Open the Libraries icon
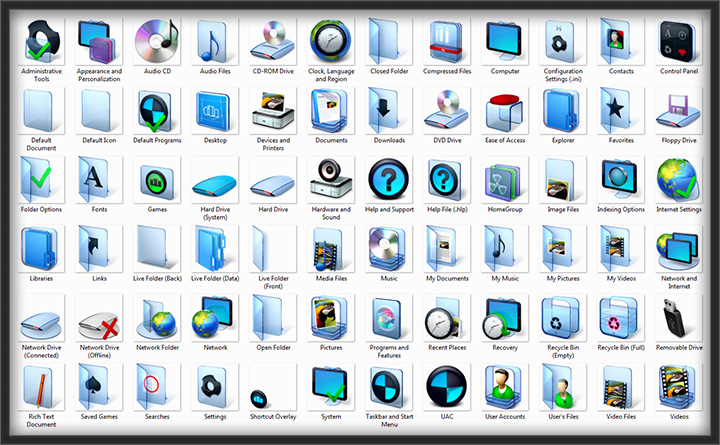 [40, 249]
